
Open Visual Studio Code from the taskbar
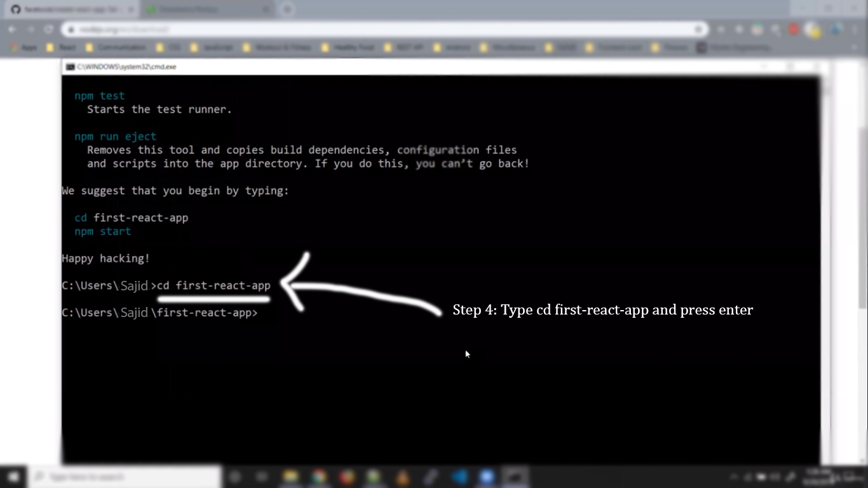point(459,477)
